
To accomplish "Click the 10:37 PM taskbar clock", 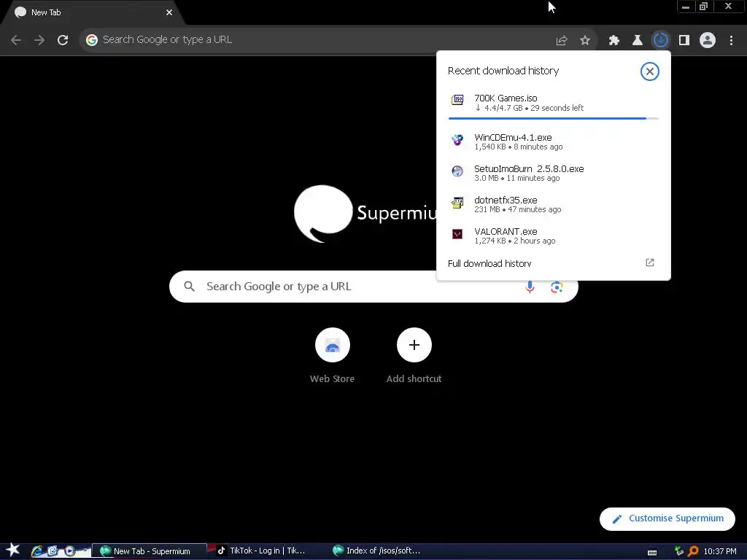I will [720, 551].
